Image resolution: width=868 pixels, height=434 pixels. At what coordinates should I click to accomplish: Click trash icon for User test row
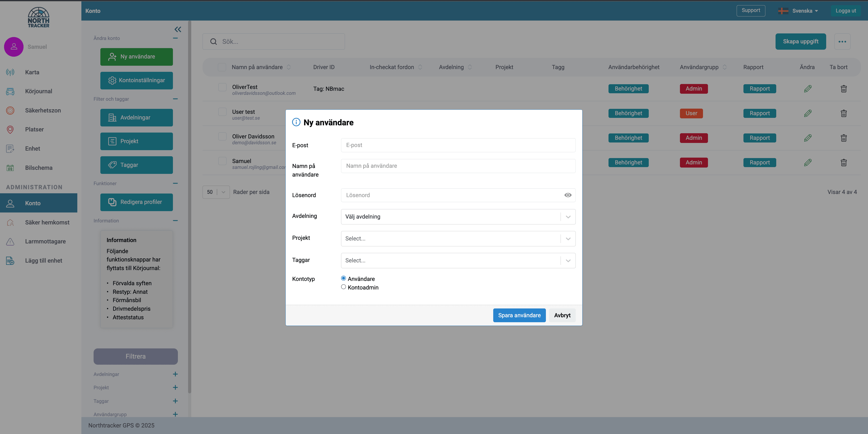[x=843, y=113]
